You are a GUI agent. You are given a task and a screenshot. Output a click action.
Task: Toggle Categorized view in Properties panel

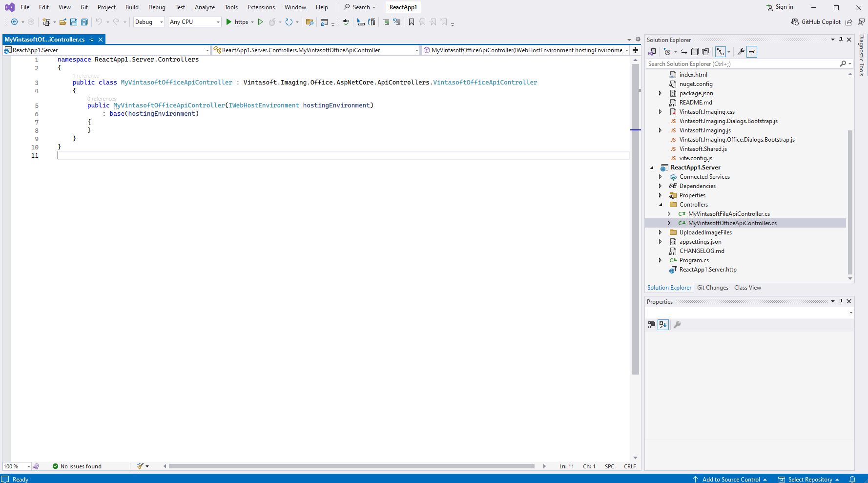coord(652,325)
